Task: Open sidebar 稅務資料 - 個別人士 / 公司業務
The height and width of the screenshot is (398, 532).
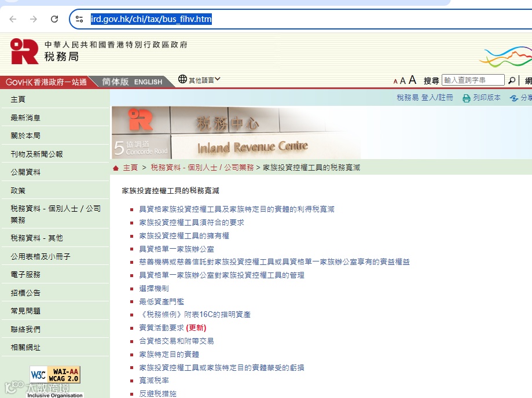Action: [x=56, y=214]
